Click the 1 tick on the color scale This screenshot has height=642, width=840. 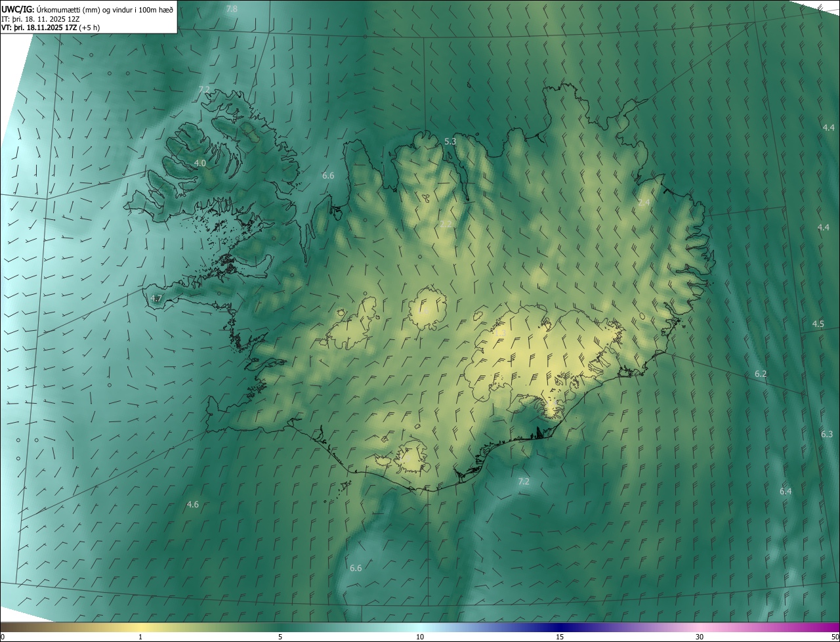coord(140,637)
